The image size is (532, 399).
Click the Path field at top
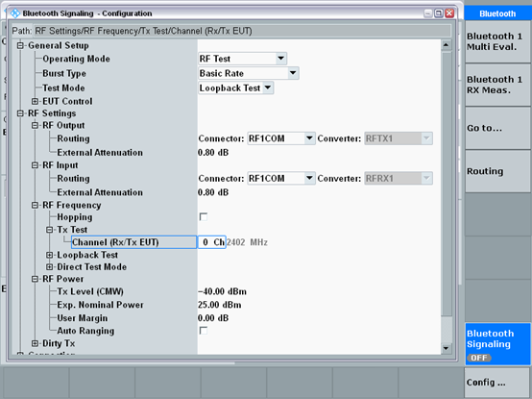click(242, 31)
